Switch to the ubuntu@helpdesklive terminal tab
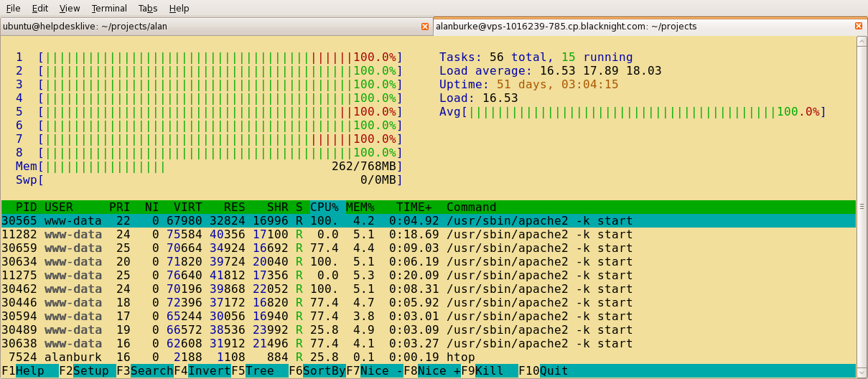868x379 pixels. pos(208,27)
